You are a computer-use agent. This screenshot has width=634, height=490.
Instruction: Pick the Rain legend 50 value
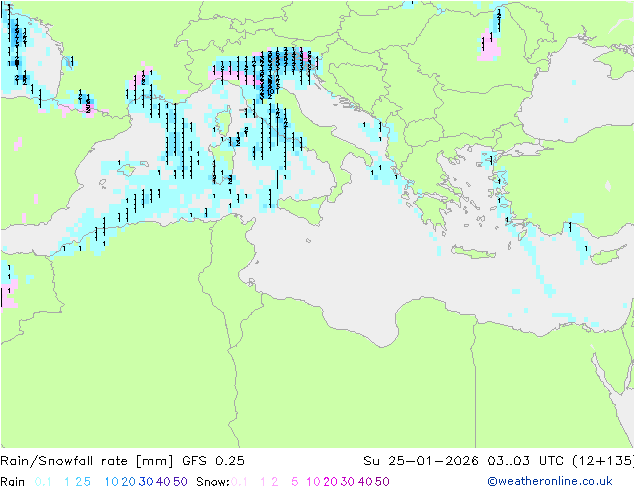point(180,482)
